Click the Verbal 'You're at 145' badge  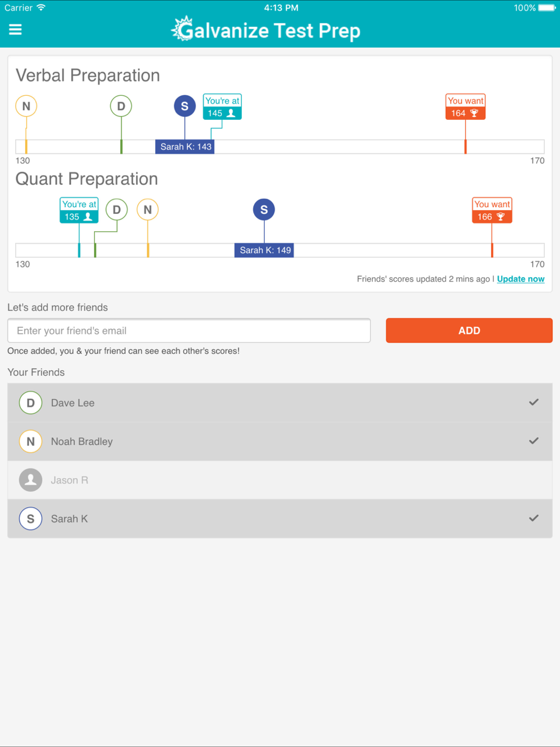pyautogui.click(x=222, y=106)
